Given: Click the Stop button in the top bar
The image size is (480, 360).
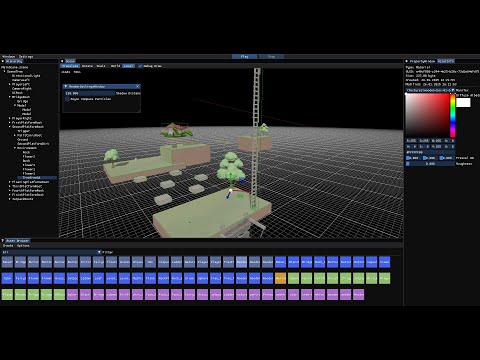Looking at the screenshot, I should tap(271, 57).
